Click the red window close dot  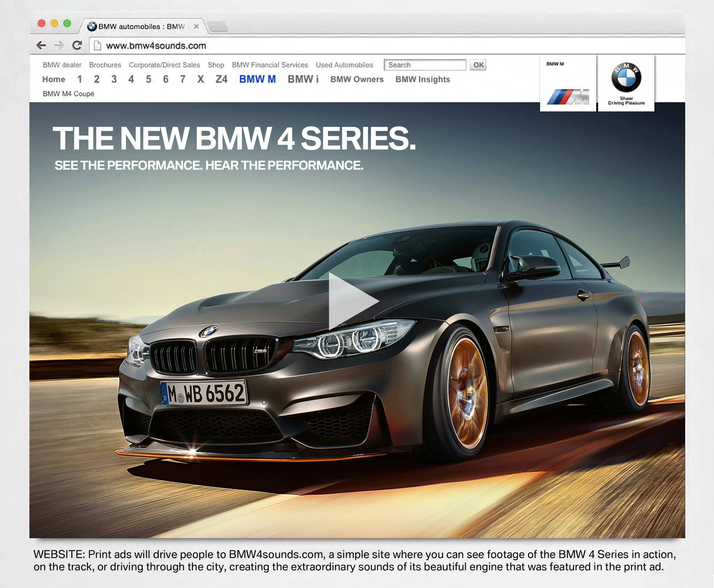pyautogui.click(x=42, y=23)
